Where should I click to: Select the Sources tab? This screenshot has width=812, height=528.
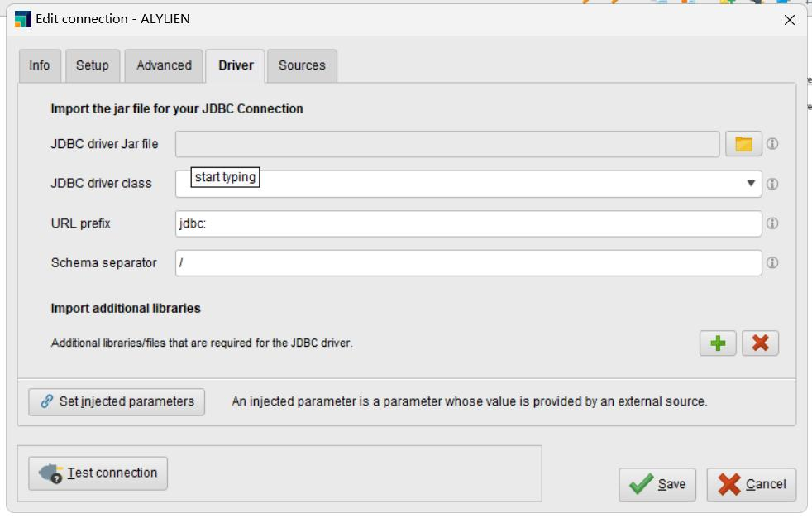[302, 66]
